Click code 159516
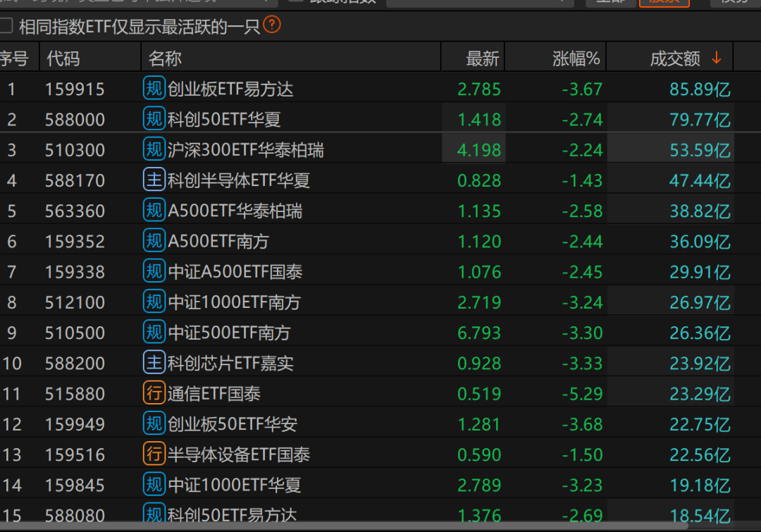Screen dimensions: 761x532 pyautogui.click(x=75, y=454)
